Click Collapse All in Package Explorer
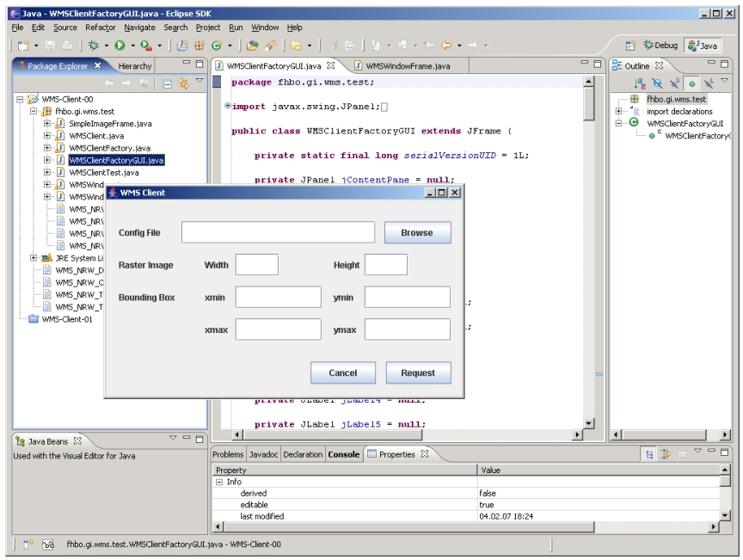The width and height of the screenshot is (743, 560). 167,84
